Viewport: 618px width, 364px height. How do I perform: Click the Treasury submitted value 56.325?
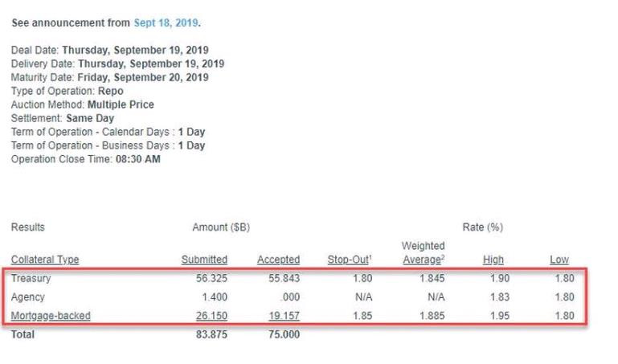[x=211, y=279]
